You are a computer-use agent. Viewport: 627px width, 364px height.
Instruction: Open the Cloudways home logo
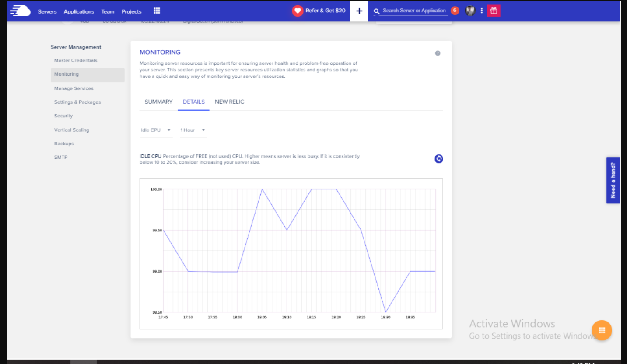click(20, 11)
